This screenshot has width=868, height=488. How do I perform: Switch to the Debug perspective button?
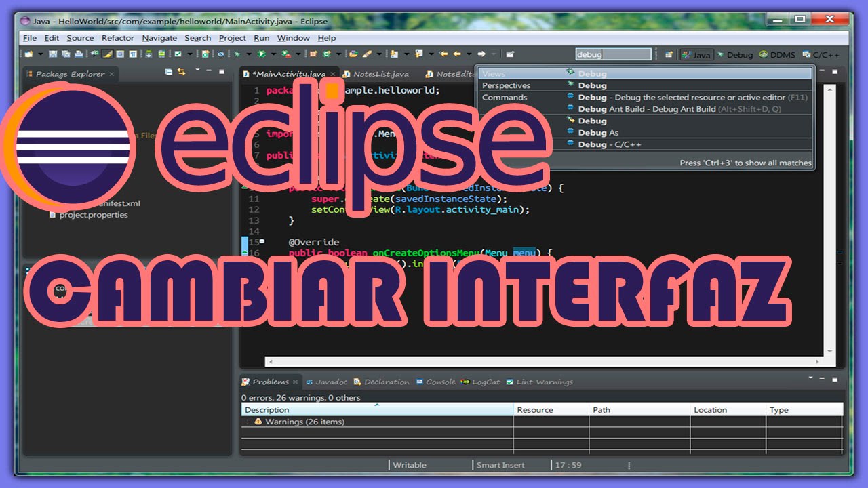pyautogui.click(x=735, y=55)
